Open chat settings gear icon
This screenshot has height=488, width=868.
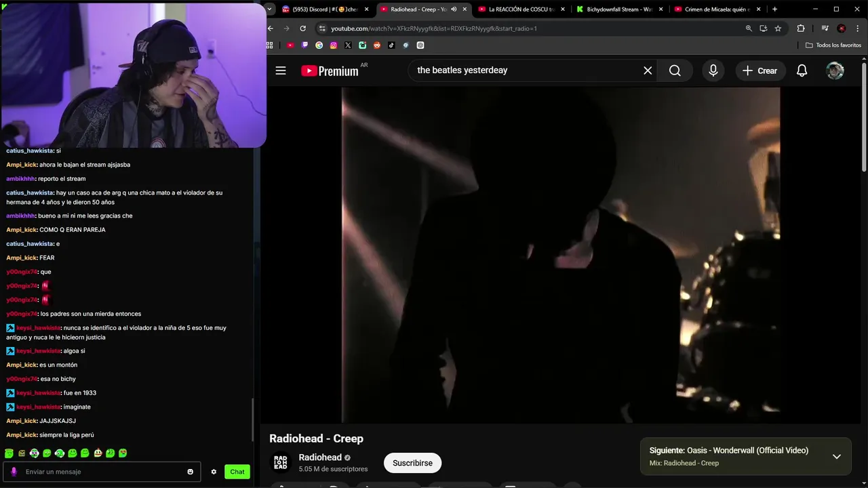214,472
